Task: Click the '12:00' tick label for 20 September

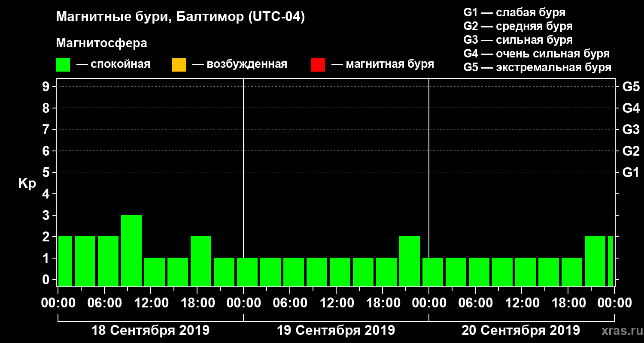Action: click(522, 303)
